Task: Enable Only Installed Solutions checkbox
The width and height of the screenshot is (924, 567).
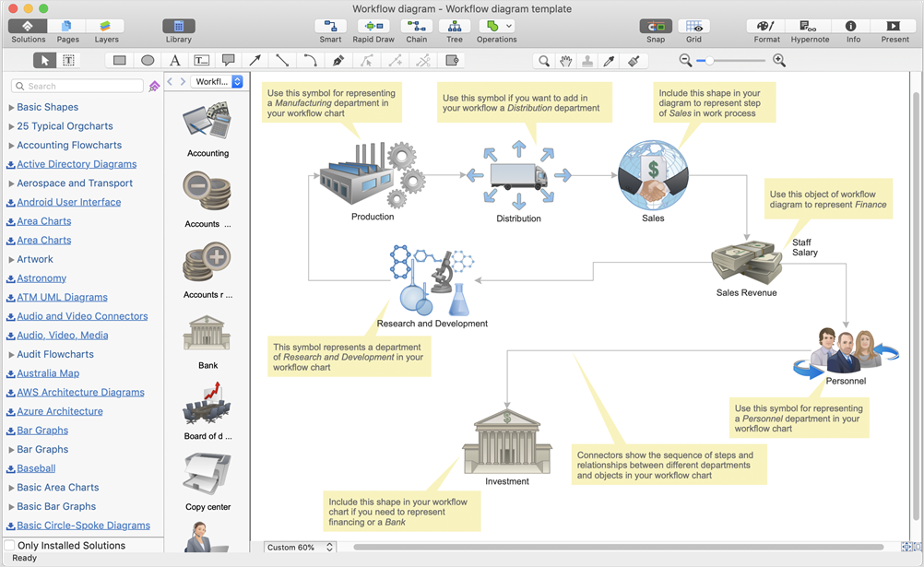Action: pyautogui.click(x=10, y=545)
